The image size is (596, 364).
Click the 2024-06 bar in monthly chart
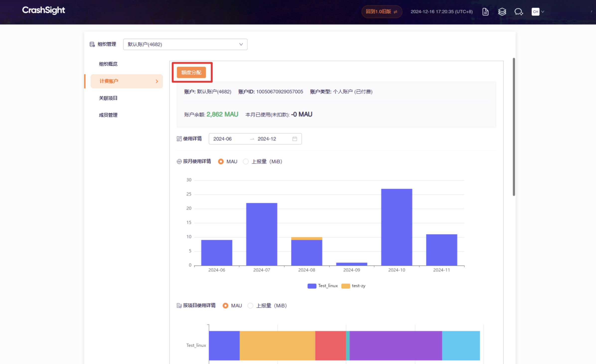tap(217, 253)
